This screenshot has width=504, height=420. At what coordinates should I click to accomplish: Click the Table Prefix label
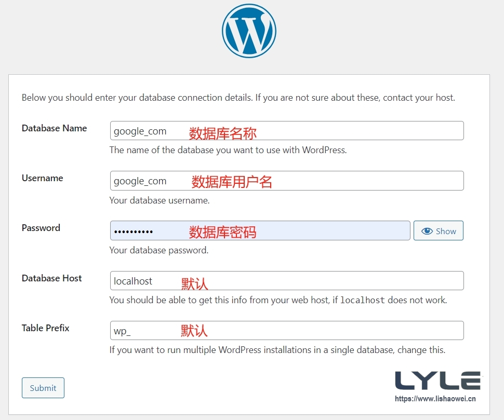(45, 328)
